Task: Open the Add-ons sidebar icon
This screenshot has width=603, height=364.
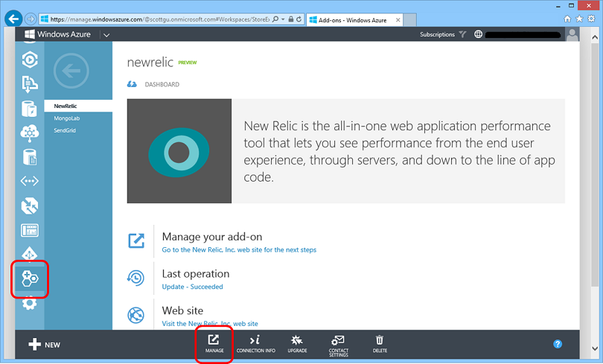Action: (x=30, y=278)
